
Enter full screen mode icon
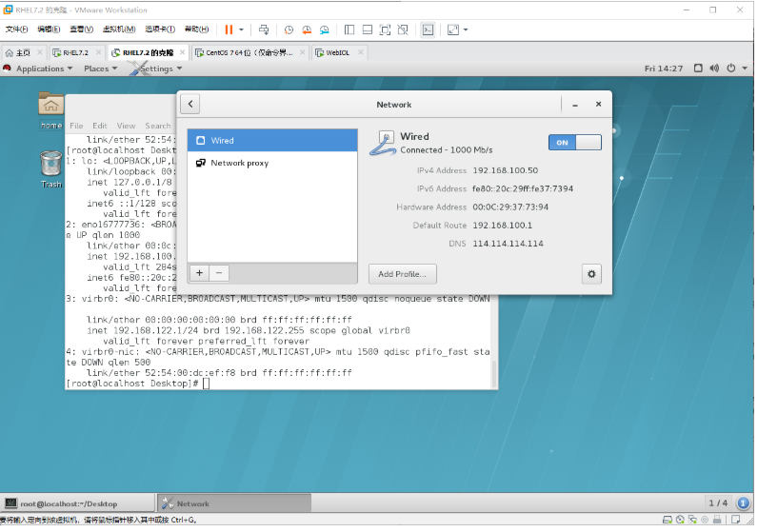[x=386, y=30]
